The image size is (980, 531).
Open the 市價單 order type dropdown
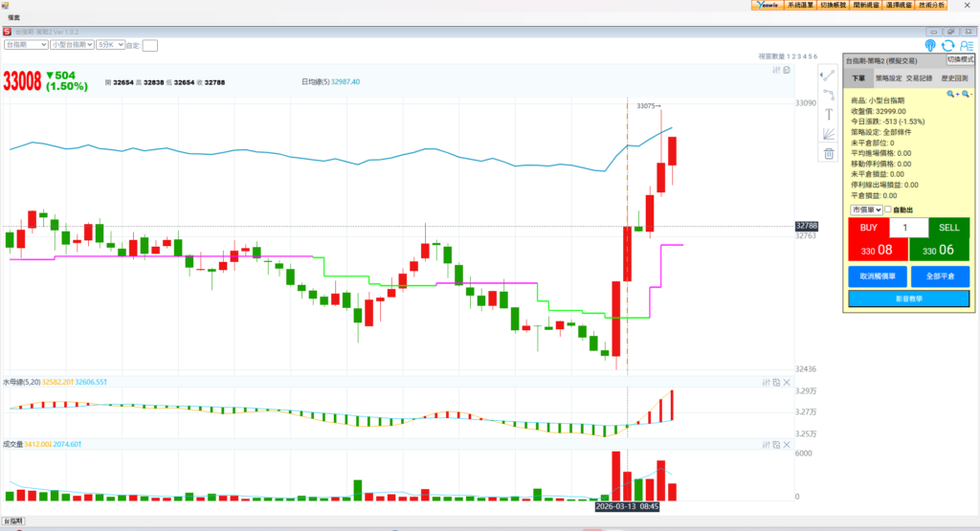click(865, 210)
